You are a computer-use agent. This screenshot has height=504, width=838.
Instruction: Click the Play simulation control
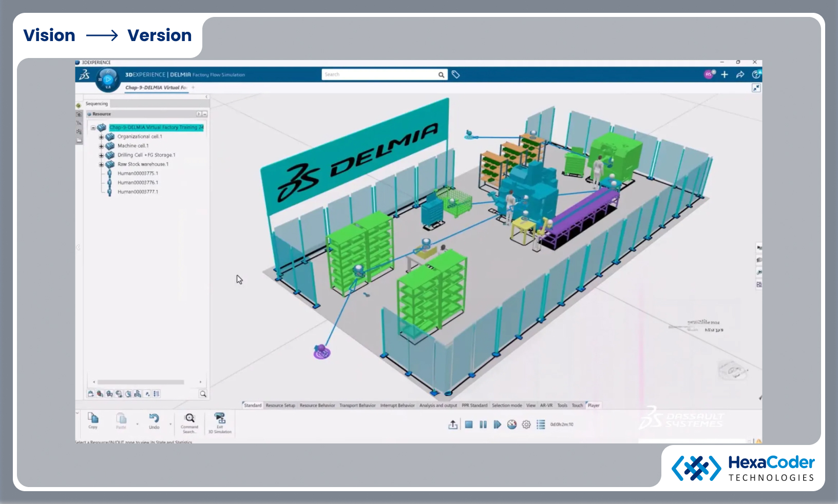(497, 424)
